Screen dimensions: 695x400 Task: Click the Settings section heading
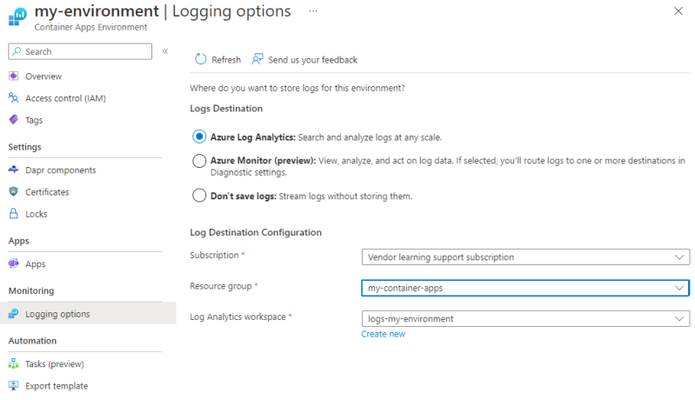point(25,146)
